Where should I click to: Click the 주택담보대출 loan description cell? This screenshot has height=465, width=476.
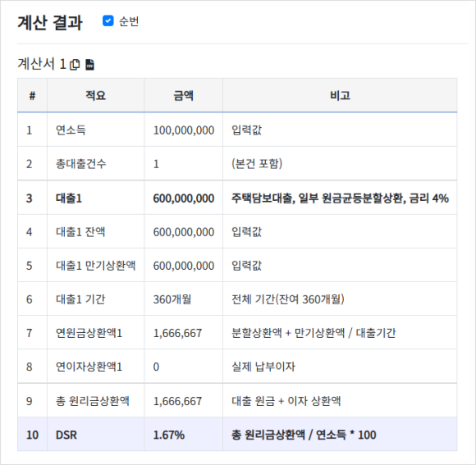pos(340,198)
